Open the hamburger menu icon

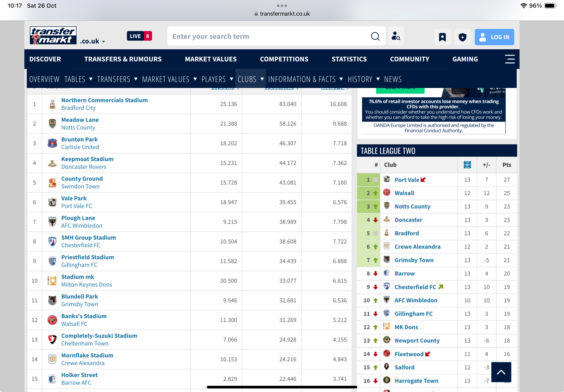click(510, 59)
